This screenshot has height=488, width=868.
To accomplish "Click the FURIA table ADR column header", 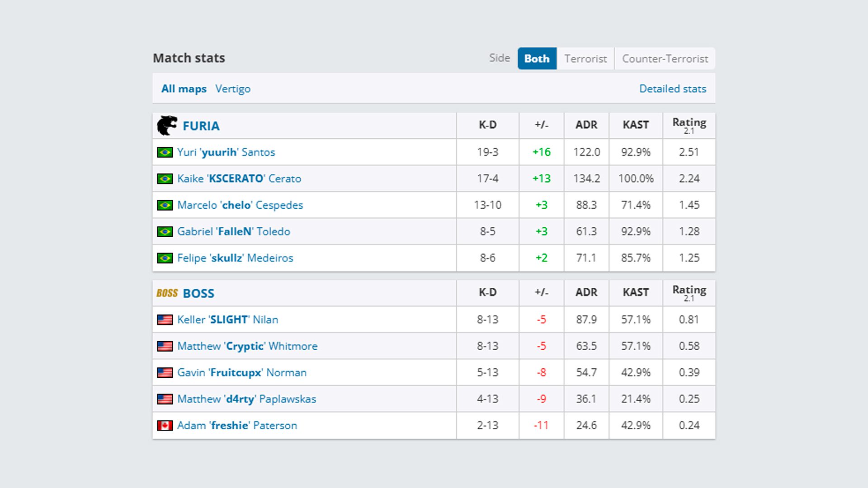I will tap(586, 125).
